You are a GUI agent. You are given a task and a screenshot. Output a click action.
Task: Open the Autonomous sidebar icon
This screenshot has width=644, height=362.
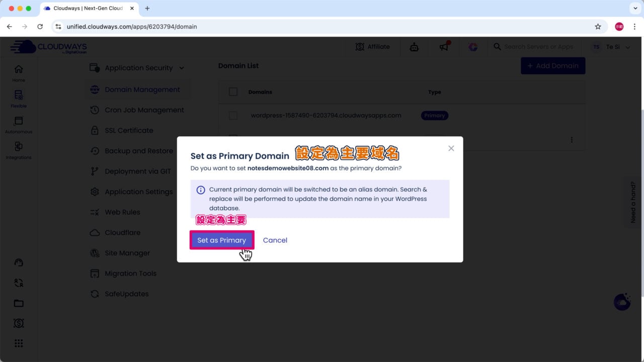click(x=19, y=124)
